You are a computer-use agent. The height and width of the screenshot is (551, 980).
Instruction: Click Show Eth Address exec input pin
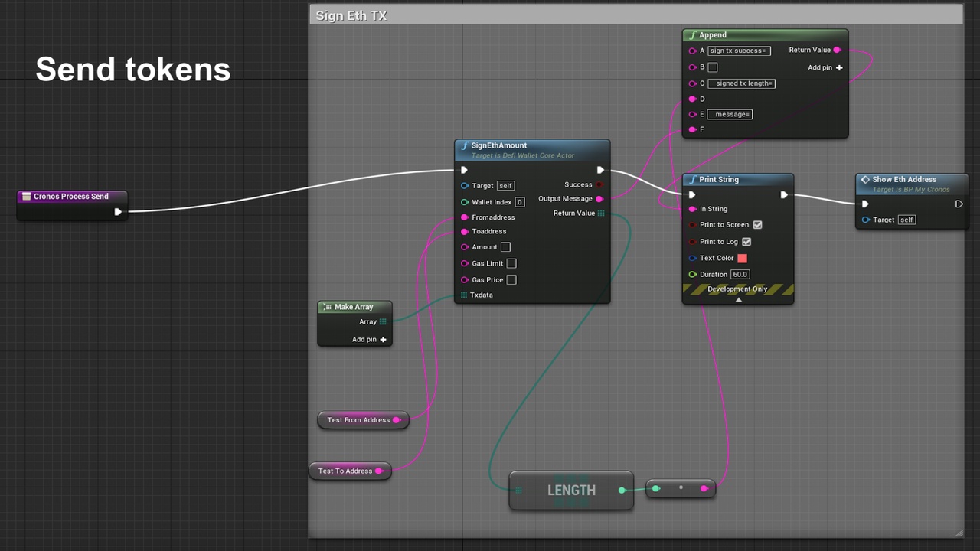(x=865, y=204)
